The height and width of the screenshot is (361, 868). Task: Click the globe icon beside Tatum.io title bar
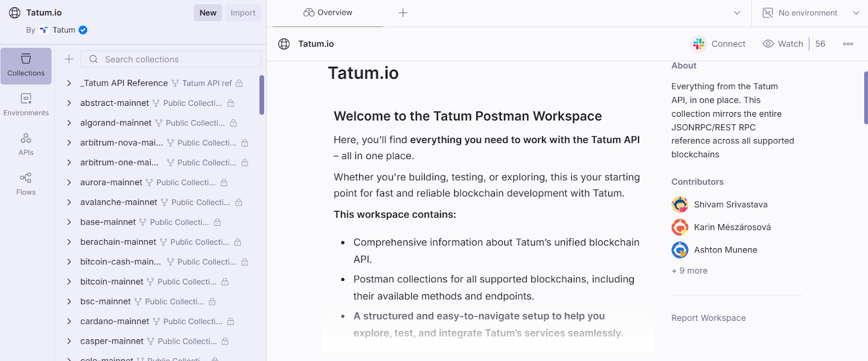click(x=284, y=44)
